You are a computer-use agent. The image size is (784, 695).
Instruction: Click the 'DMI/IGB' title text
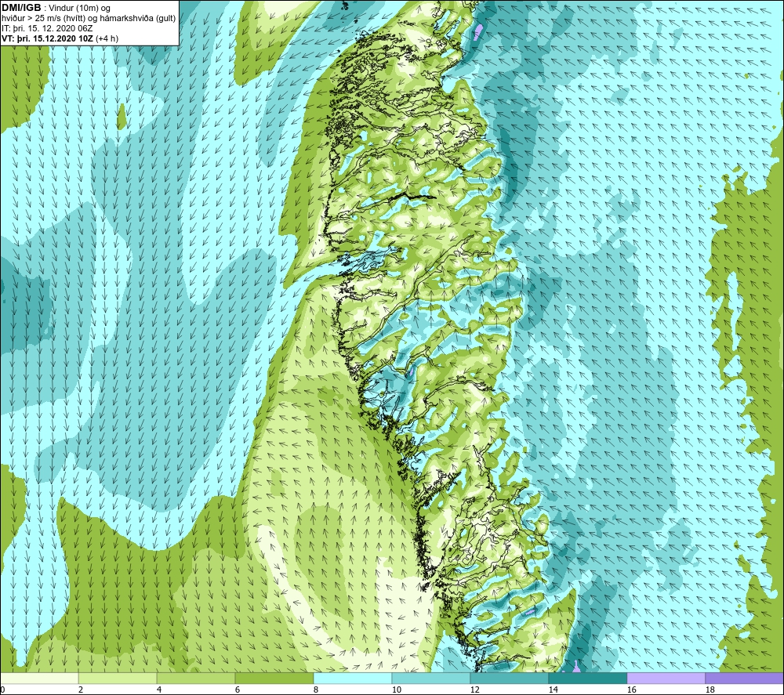(21, 8)
